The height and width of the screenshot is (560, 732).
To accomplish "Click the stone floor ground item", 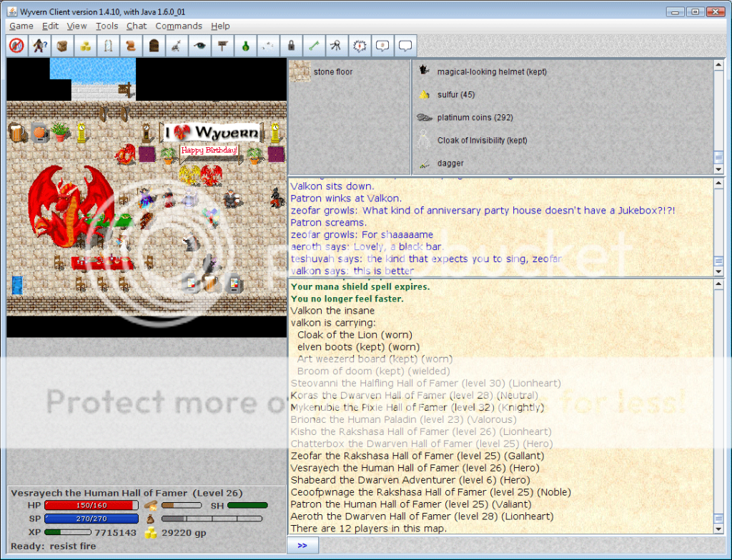I will [x=321, y=72].
